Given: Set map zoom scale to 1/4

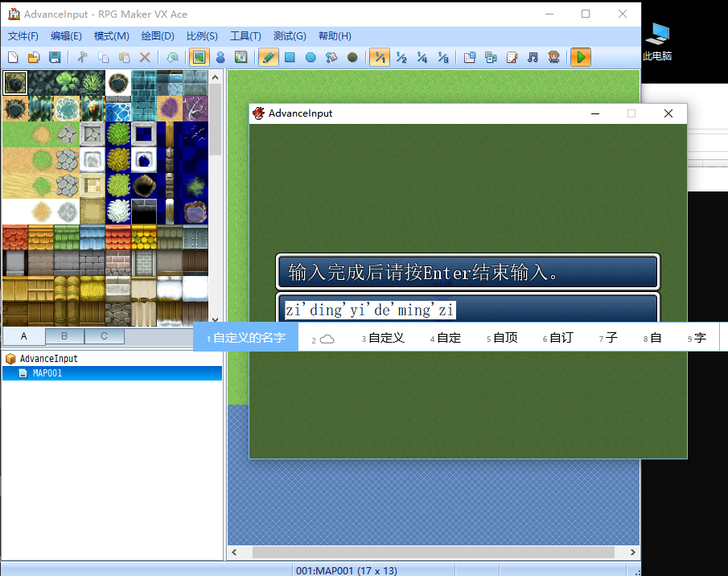Looking at the screenshot, I should click(x=422, y=57).
